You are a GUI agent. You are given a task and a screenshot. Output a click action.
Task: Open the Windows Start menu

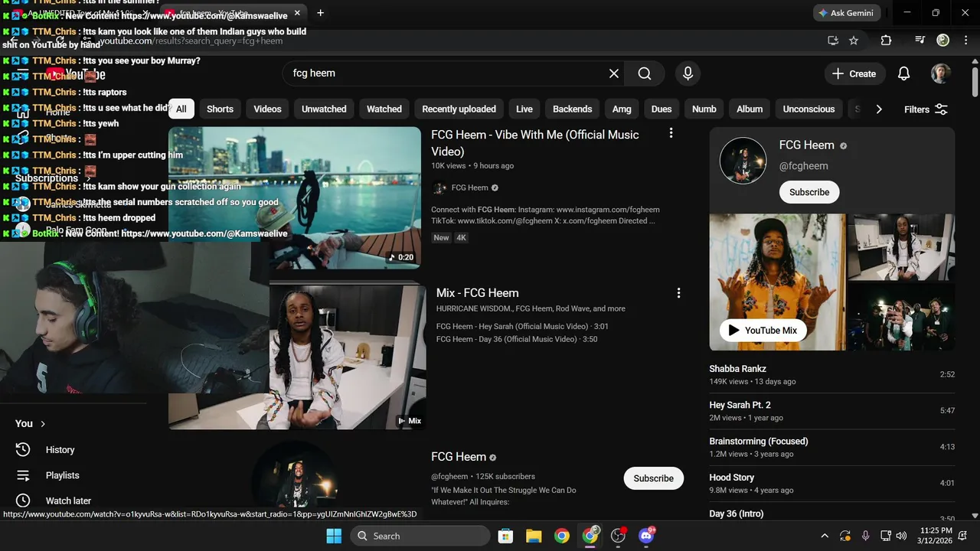[335, 536]
